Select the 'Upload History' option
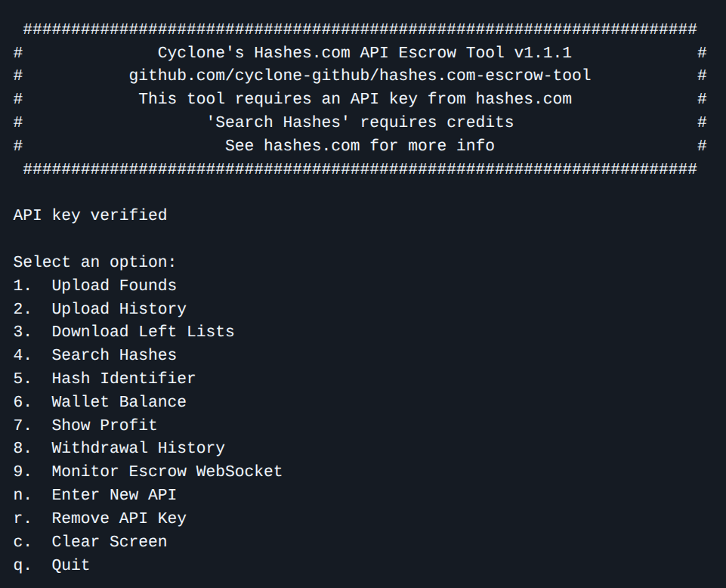Viewport: 726px width, 588px height. pos(119,308)
